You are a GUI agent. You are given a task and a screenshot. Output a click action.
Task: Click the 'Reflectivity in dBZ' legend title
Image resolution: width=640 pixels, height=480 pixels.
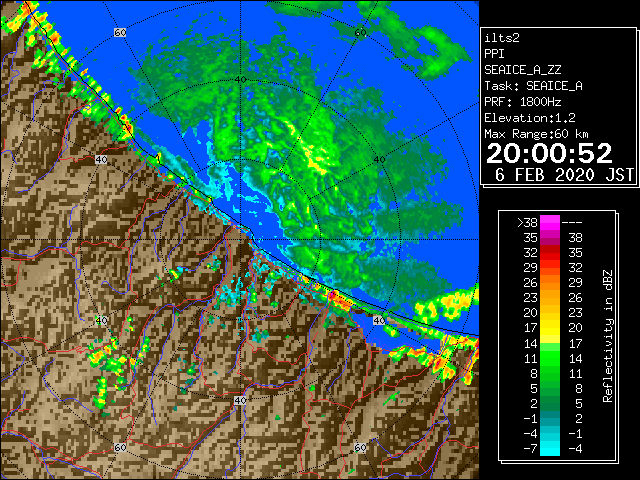click(x=607, y=336)
